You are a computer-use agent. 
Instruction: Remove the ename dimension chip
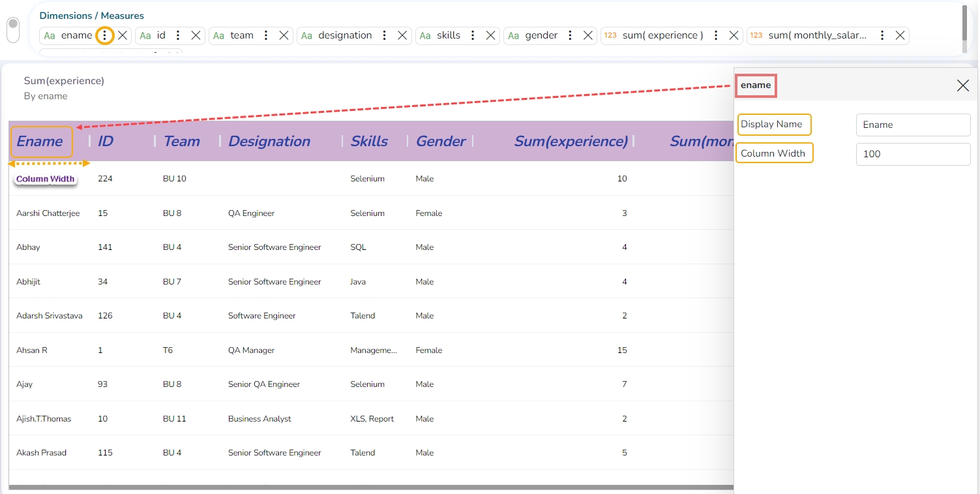point(123,36)
